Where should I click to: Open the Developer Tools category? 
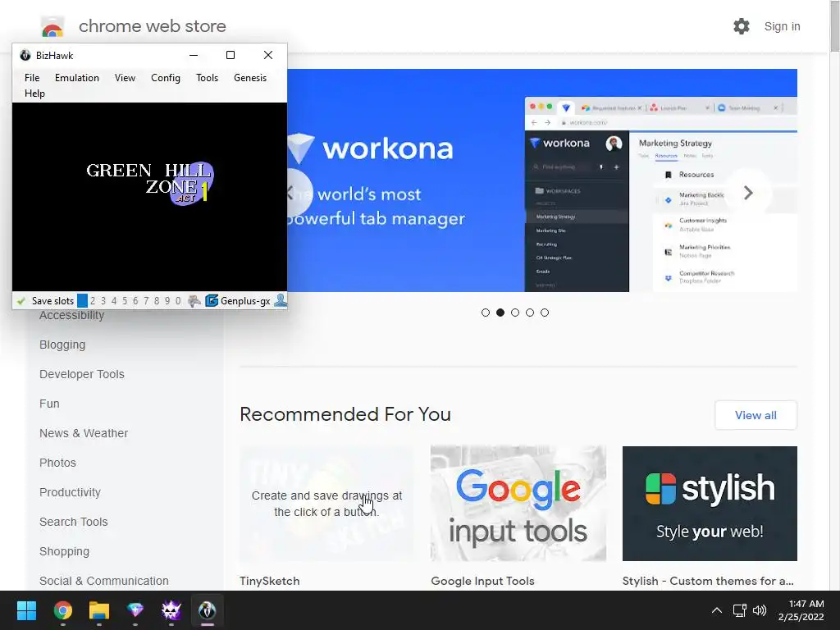[82, 374]
